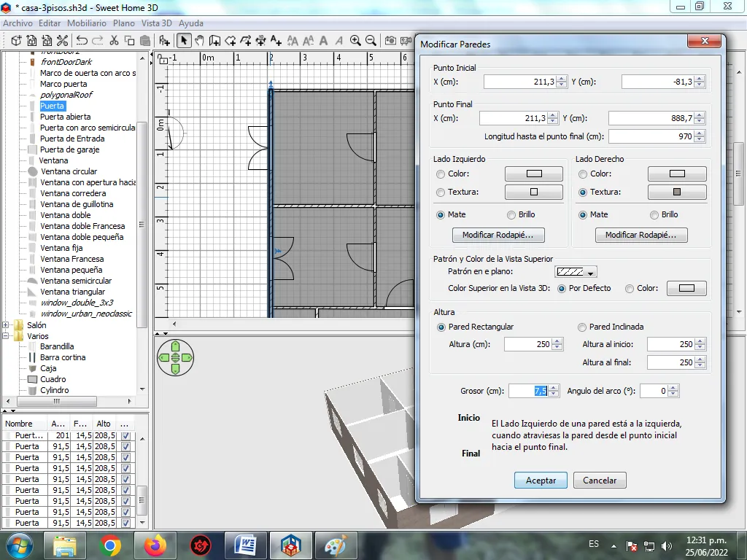
Task: Select Color radio under Lado Derecho
Action: 583,174
